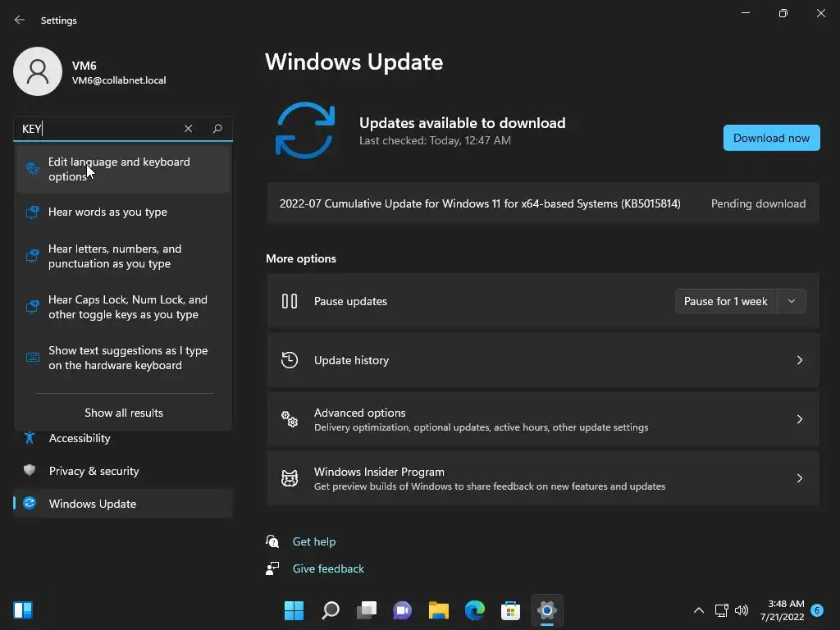Click the feedback icon beside Give feedback

coord(272,568)
